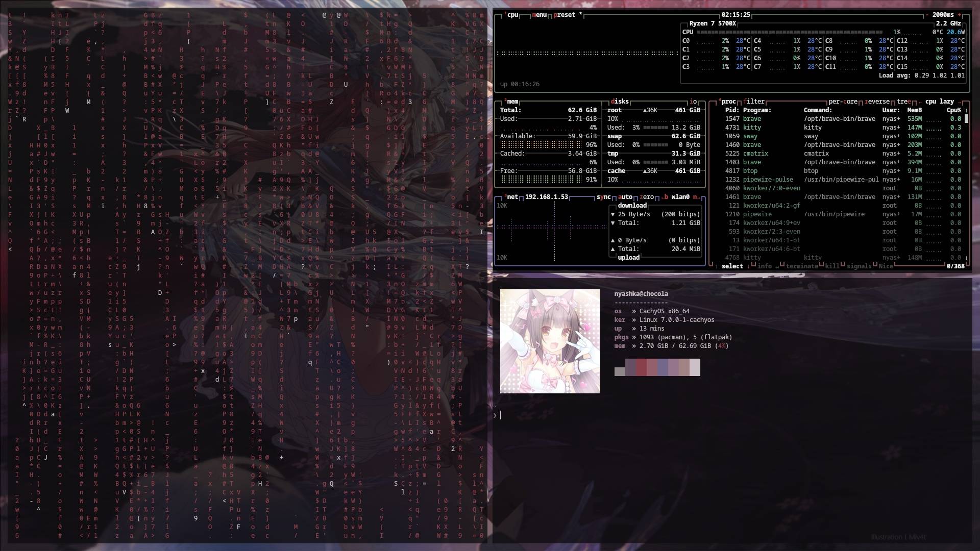Toggle reverse sorting of processes
Viewport: 980px width, 551px height.
coord(877,102)
